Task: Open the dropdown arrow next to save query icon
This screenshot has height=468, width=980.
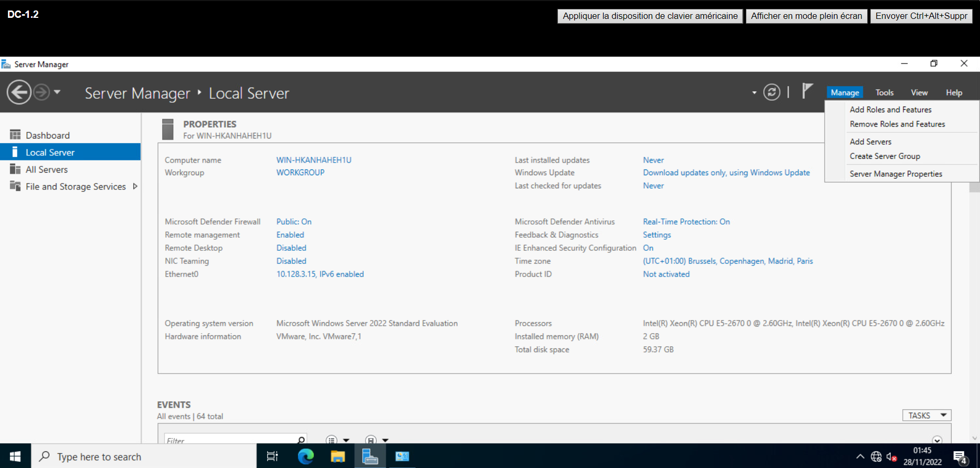Action: [385, 440]
